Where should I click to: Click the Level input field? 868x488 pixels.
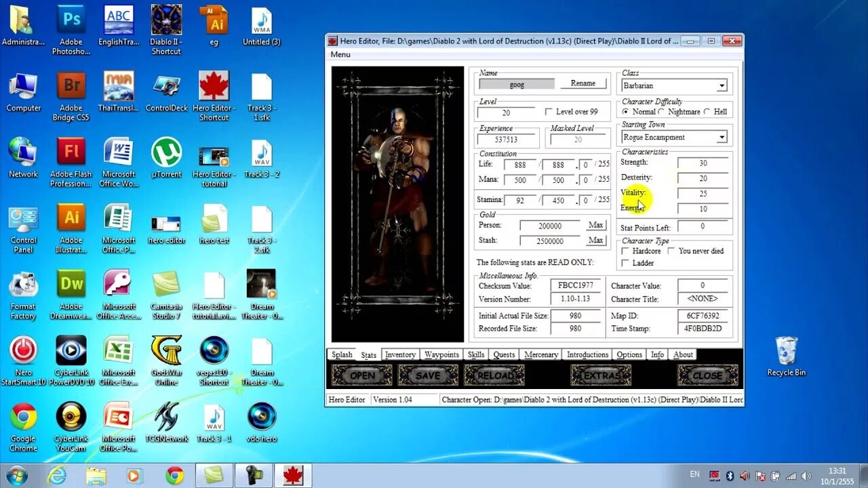pos(506,113)
